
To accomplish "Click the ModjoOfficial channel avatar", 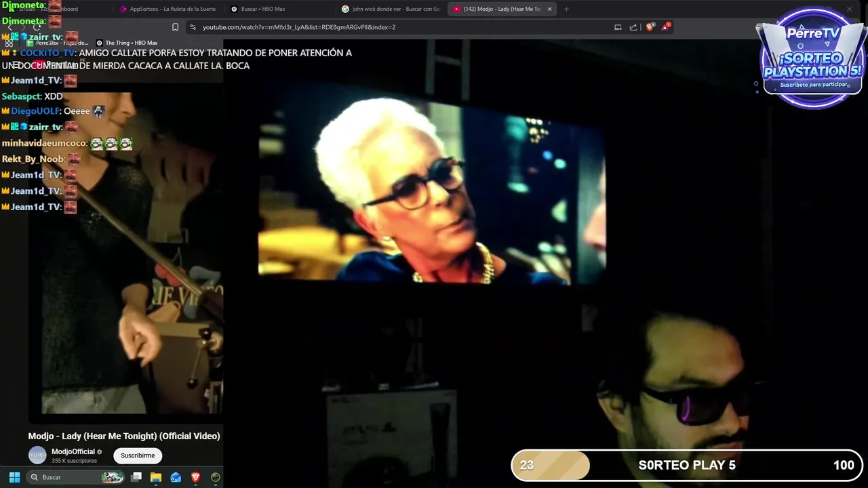I will tap(37, 455).
